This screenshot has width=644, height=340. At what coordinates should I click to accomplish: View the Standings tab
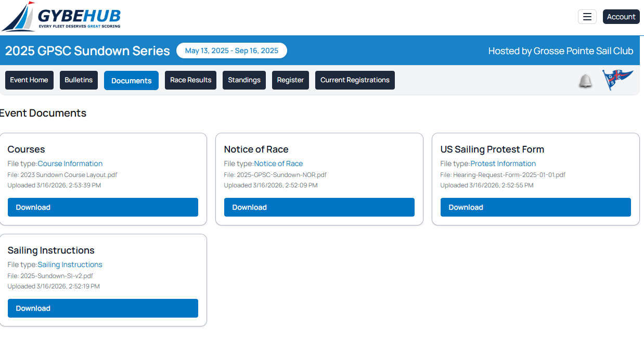[x=244, y=80]
